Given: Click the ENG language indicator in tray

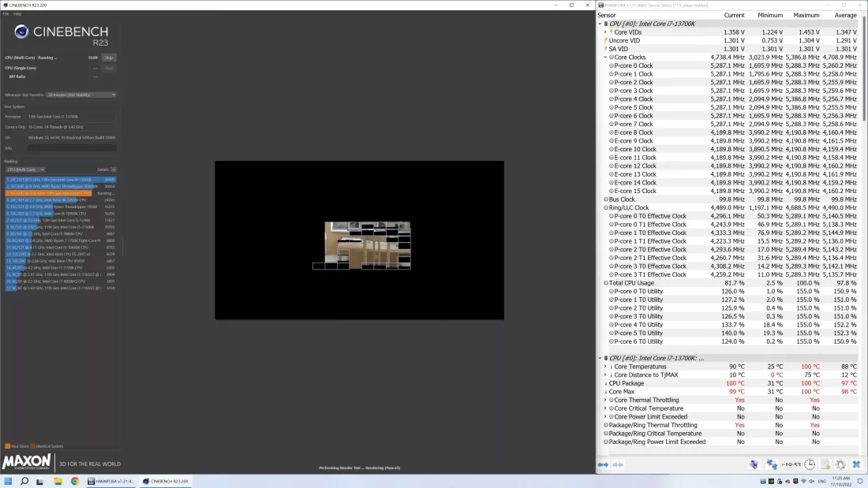Looking at the screenshot, I should (822, 482).
